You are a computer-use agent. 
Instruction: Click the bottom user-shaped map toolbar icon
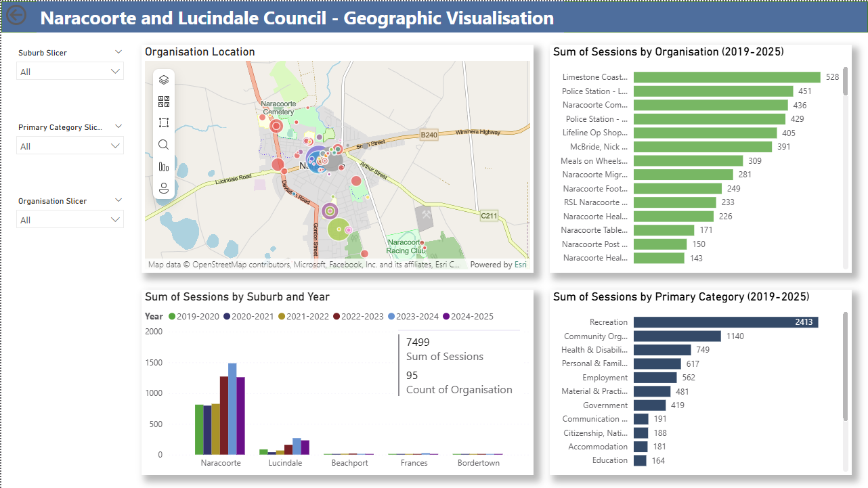[164, 188]
